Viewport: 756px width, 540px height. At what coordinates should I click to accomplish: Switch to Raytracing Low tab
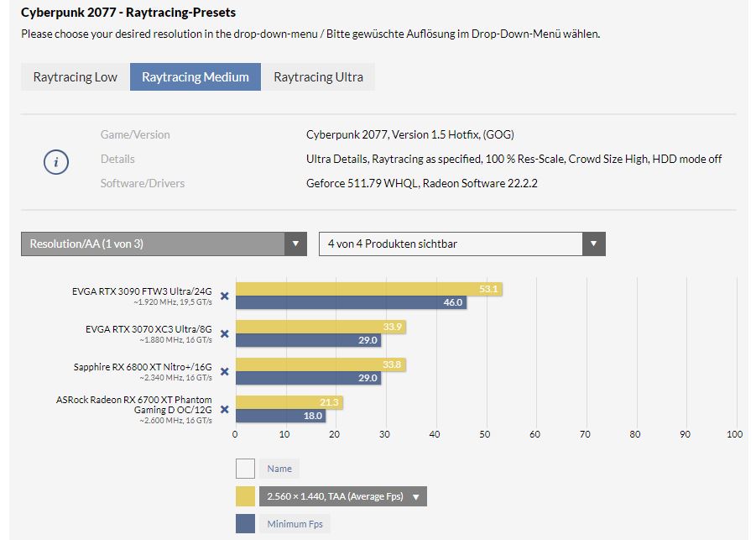click(76, 76)
